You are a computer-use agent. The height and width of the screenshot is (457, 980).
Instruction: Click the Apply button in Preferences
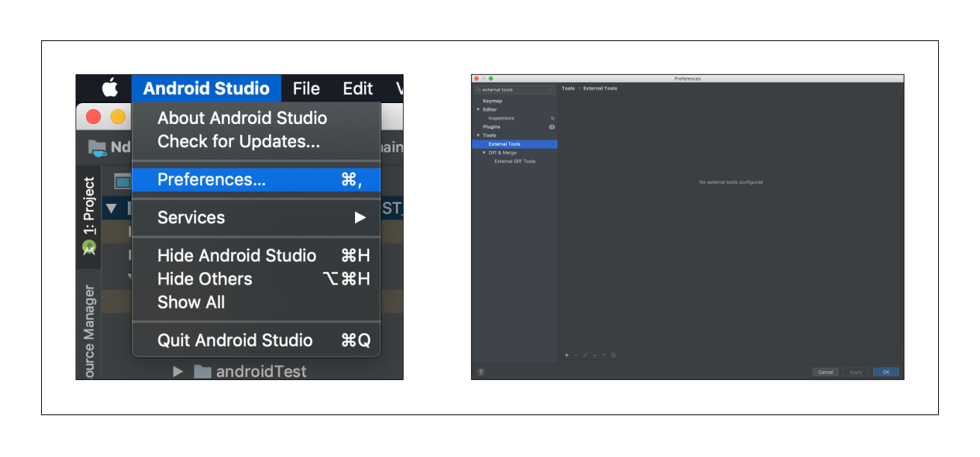click(x=856, y=372)
